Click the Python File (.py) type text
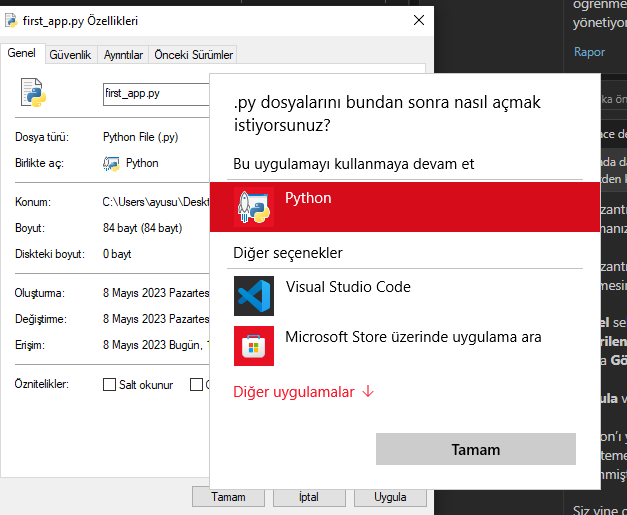 [x=140, y=137]
